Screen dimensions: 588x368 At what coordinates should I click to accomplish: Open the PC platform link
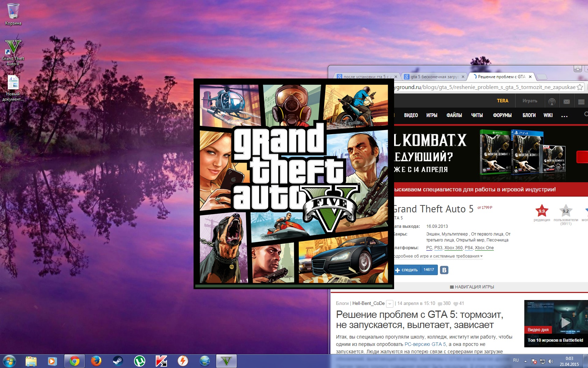[x=429, y=248]
